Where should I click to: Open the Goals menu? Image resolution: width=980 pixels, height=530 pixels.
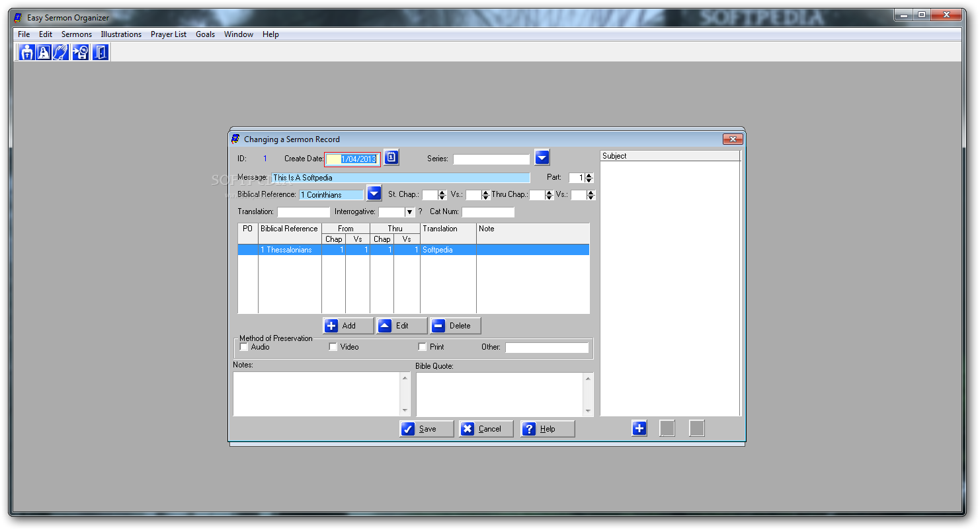coord(206,34)
